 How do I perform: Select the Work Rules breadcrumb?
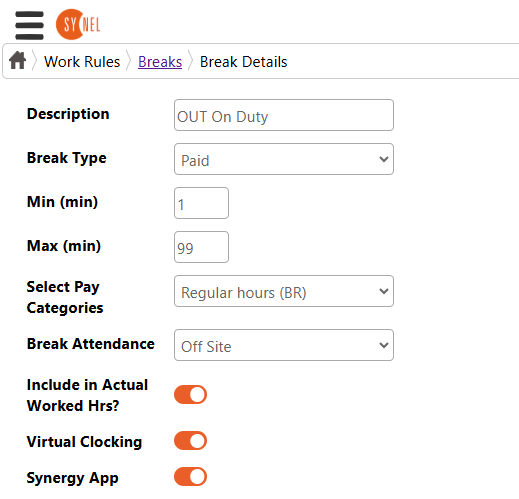[82, 62]
